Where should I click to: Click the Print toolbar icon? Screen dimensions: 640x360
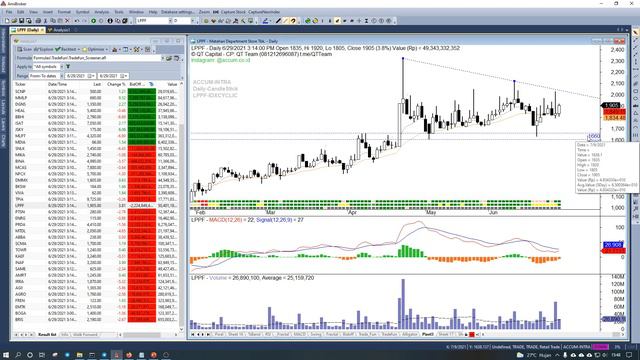click(38, 21)
